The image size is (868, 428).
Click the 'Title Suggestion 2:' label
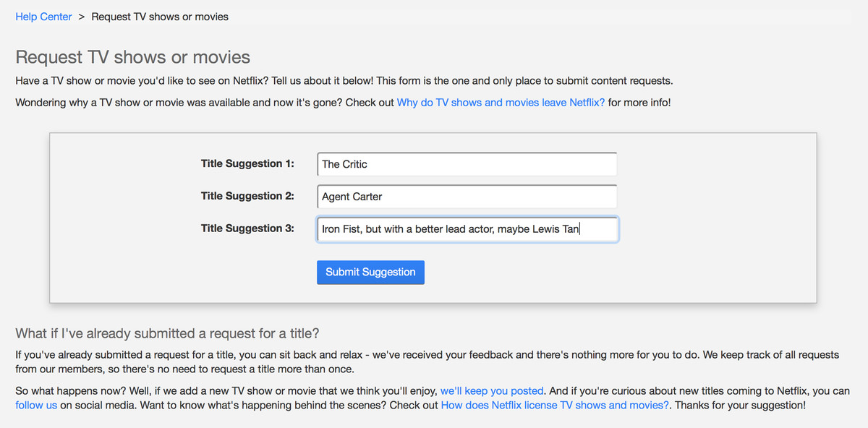(247, 196)
